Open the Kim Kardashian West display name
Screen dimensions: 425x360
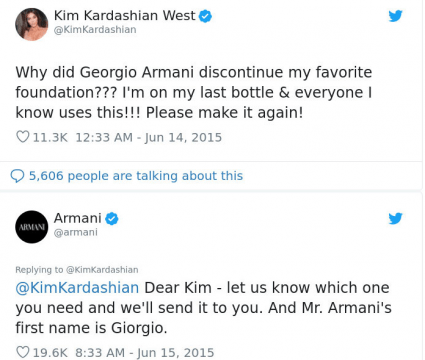124,16
